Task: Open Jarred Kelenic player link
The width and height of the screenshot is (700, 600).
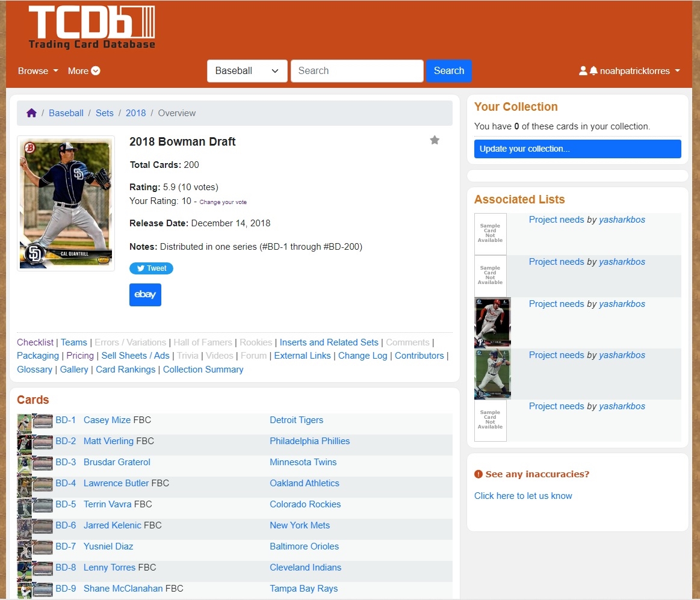Action: point(113,525)
